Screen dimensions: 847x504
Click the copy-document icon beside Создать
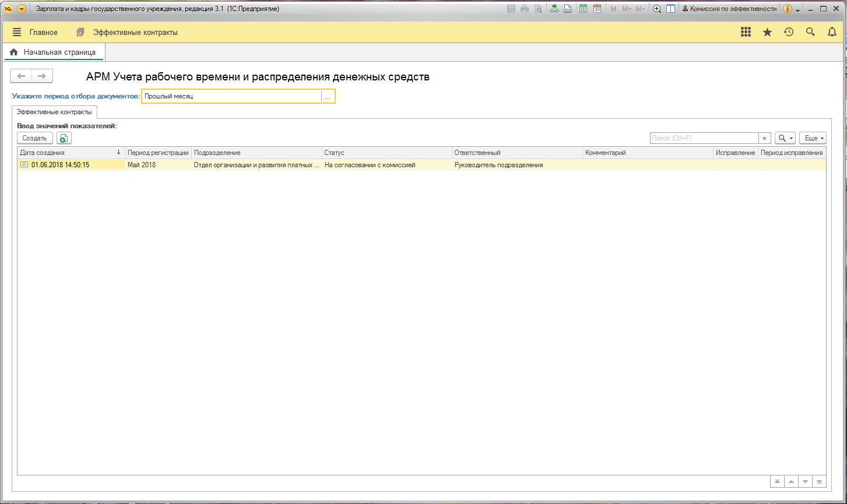64,138
